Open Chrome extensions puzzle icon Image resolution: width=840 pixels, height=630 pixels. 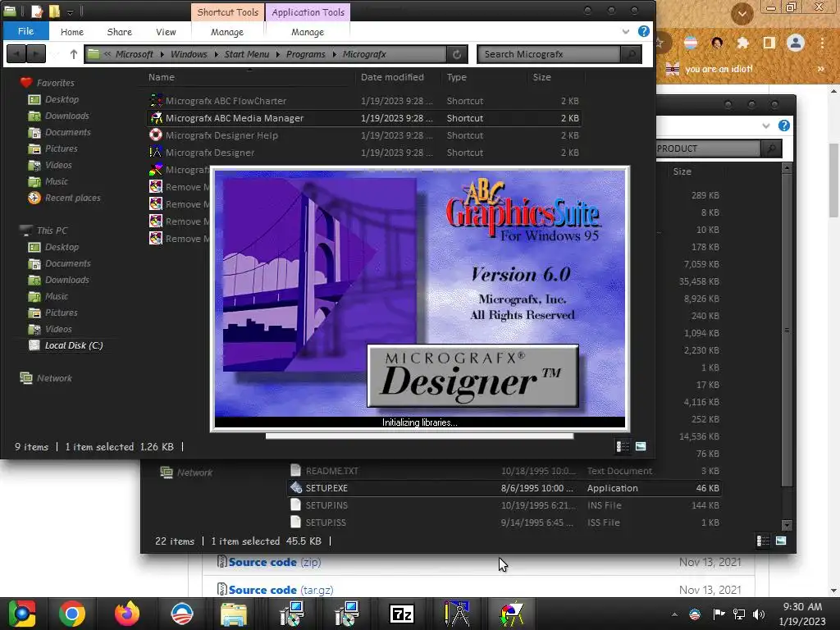(x=742, y=43)
